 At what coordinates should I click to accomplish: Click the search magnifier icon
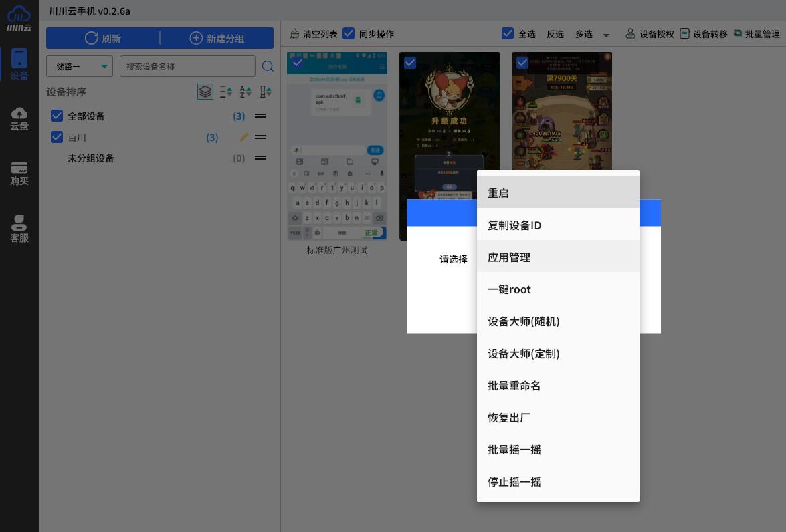[268, 66]
